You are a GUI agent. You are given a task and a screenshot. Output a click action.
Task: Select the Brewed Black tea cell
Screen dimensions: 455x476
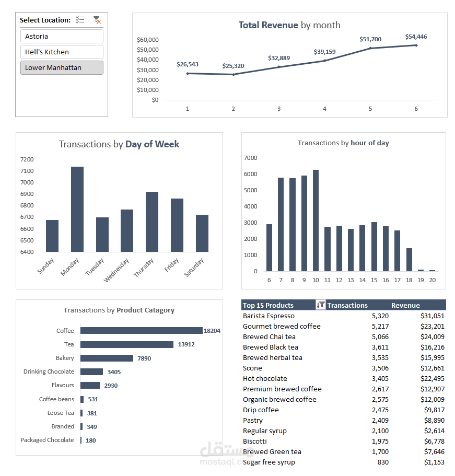[x=271, y=347]
